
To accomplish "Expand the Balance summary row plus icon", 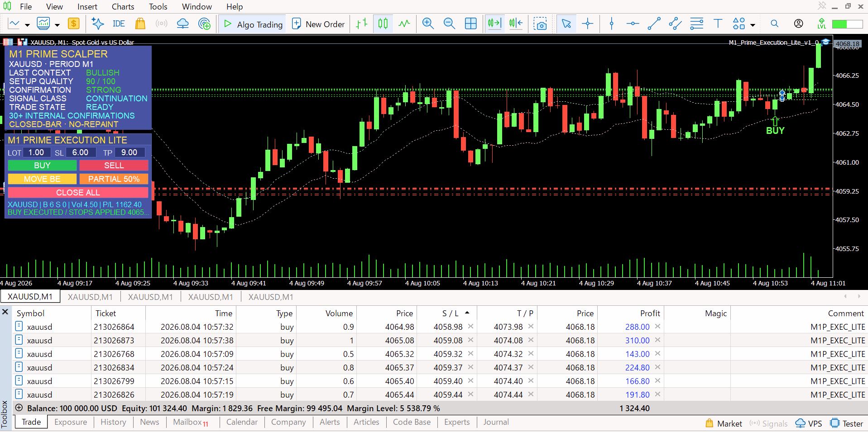I will (19, 408).
